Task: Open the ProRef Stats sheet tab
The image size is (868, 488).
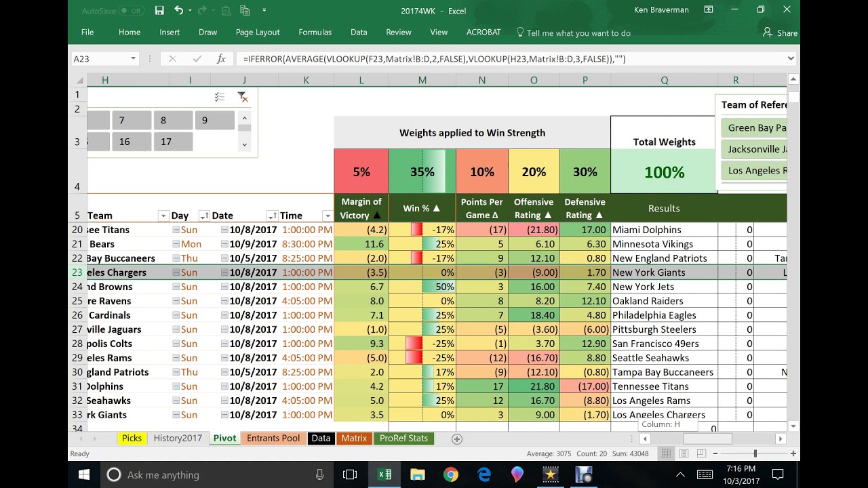Action: tap(403, 439)
